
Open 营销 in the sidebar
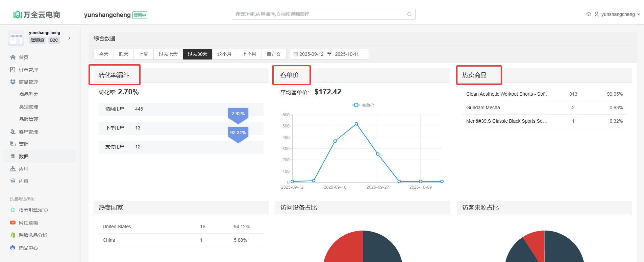23,144
